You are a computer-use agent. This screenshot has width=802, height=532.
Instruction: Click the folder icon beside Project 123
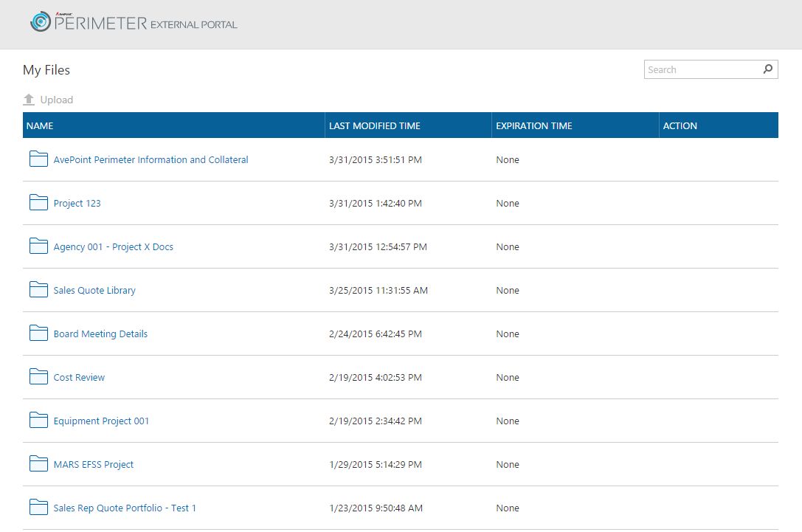[x=38, y=203]
